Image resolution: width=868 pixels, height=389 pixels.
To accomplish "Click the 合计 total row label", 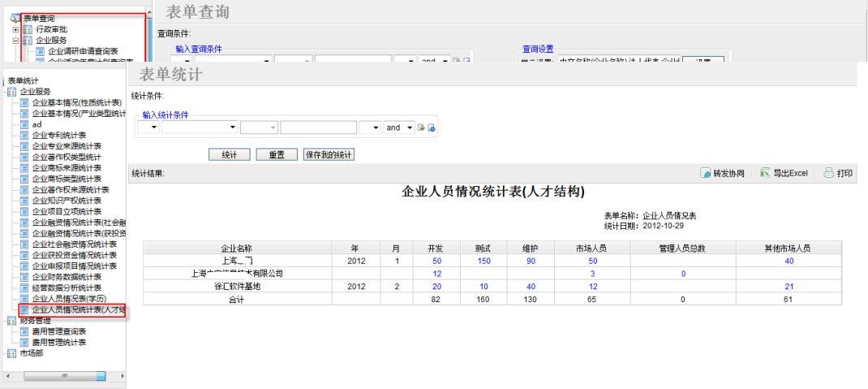I will (237, 299).
